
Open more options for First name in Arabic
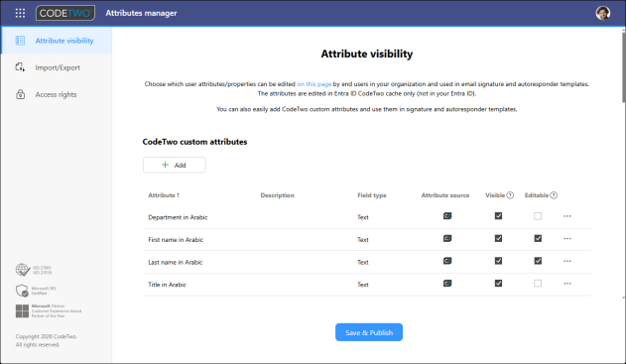tap(567, 238)
